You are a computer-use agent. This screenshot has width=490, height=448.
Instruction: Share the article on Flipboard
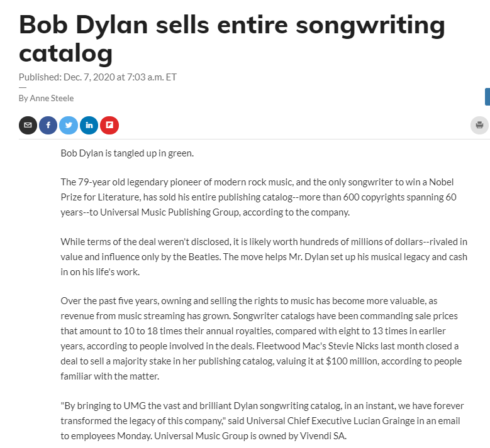[x=109, y=125]
